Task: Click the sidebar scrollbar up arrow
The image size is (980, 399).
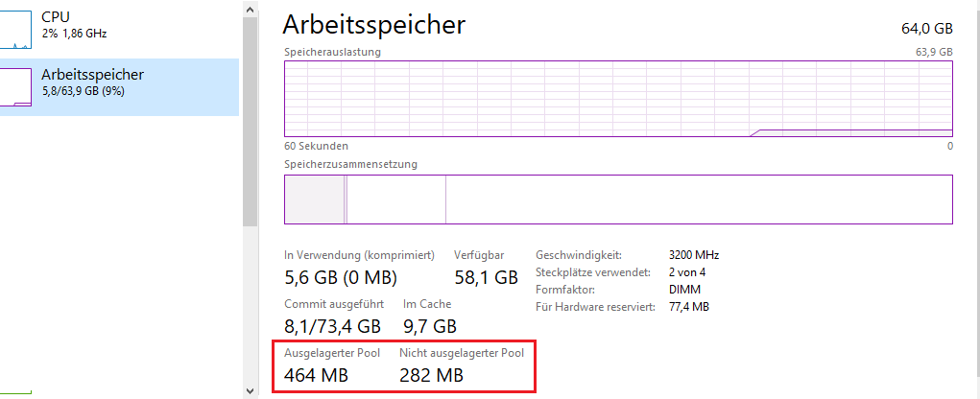Action: (251, 10)
